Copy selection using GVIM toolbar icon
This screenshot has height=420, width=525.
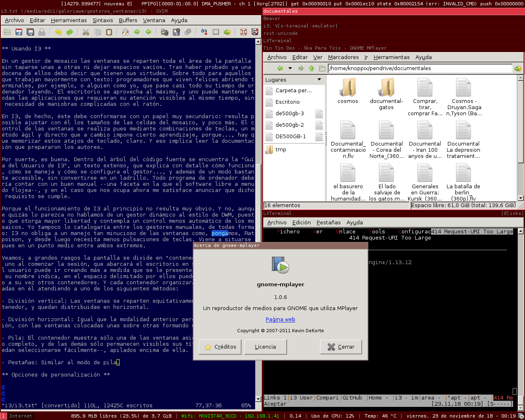pos(98,32)
